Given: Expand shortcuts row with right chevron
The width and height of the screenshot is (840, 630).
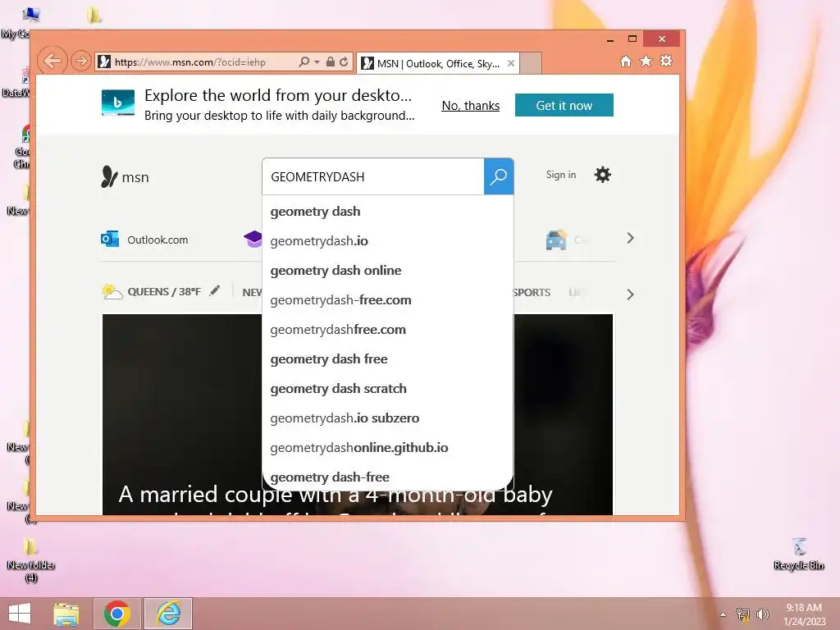Looking at the screenshot, I should click(x=630, y=239).
